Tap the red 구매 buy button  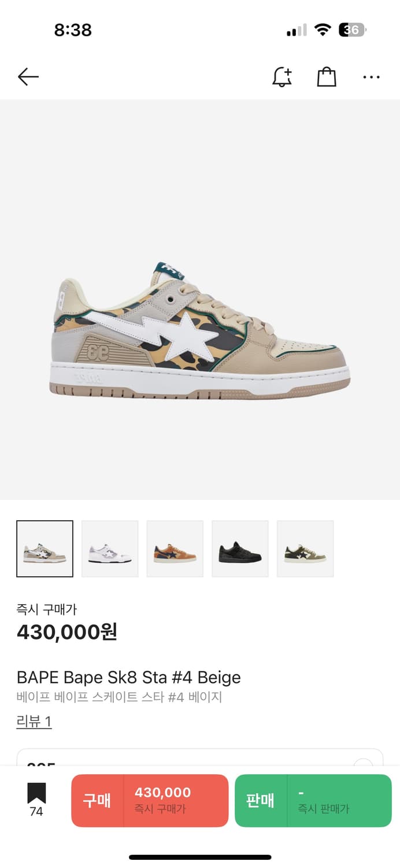(x=150, y=801)
